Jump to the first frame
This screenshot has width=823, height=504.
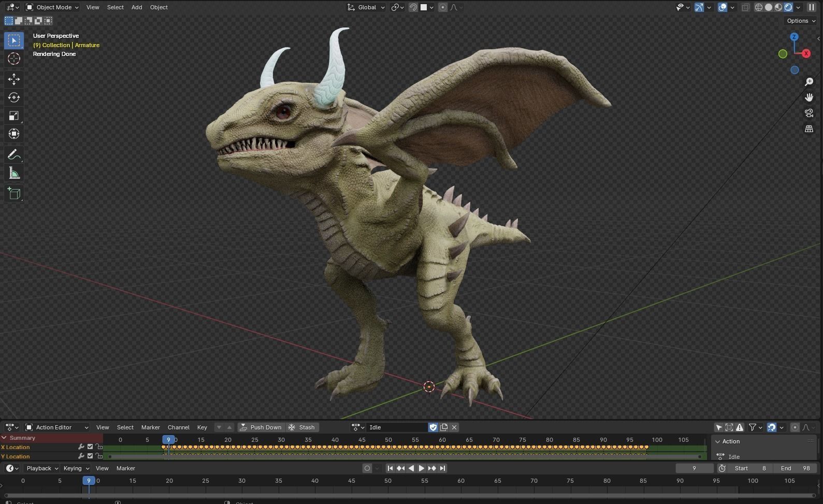pyautogui.click(x=390, y=468)
